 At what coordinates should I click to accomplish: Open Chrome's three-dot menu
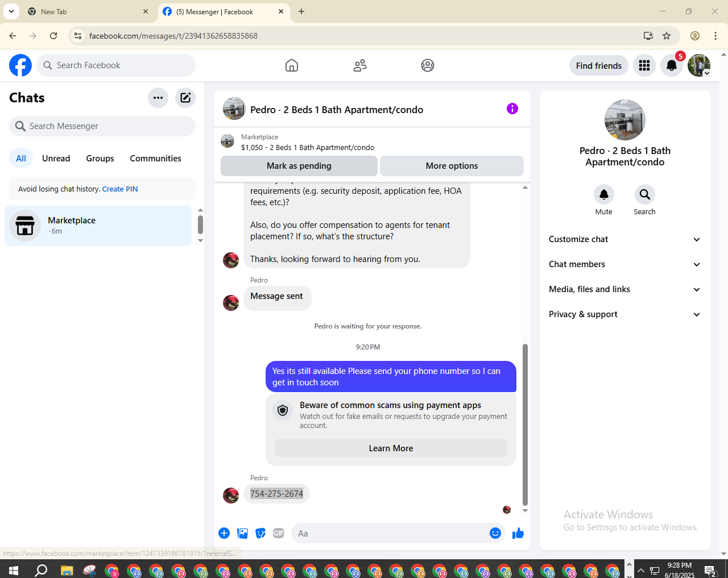pos(715,36)
